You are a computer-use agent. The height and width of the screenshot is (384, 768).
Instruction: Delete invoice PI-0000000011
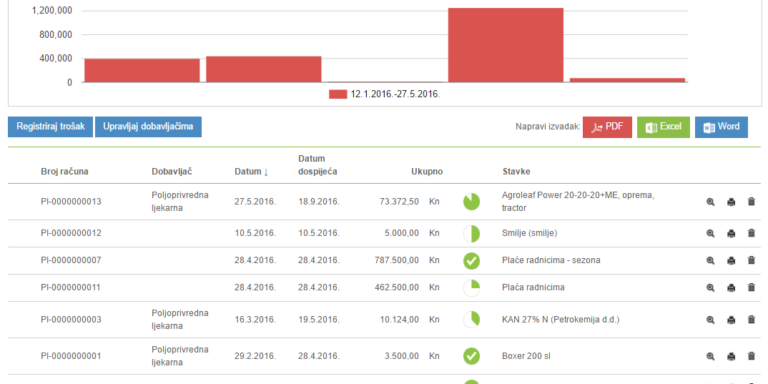click(751, 288)
